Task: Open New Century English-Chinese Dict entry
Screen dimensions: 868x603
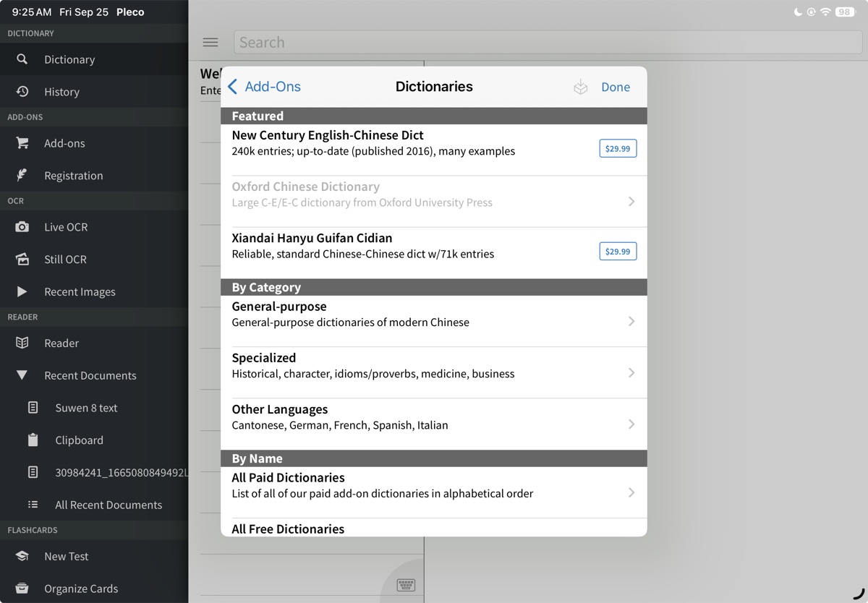Action: click(x=434, y=150)
